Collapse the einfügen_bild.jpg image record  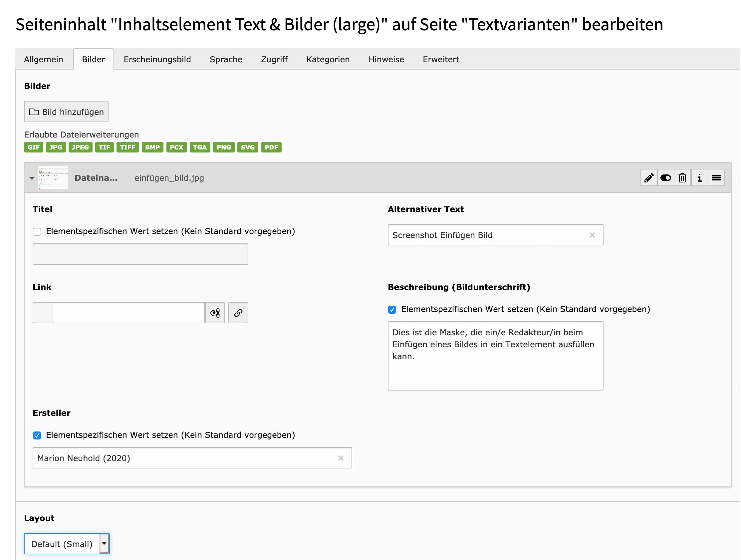[32, 178]
